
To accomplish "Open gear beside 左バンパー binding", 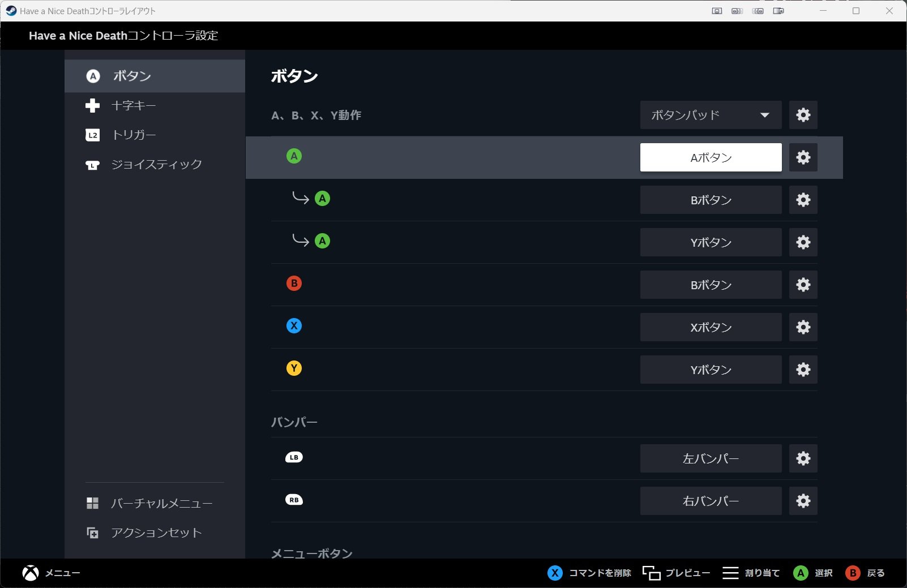I will (803, 458).
